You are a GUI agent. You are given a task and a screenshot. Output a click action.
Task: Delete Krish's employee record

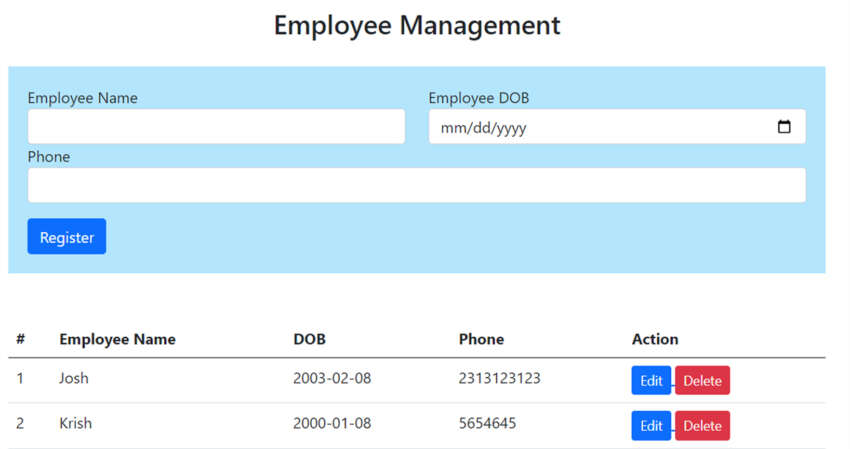tap(702, 425)
